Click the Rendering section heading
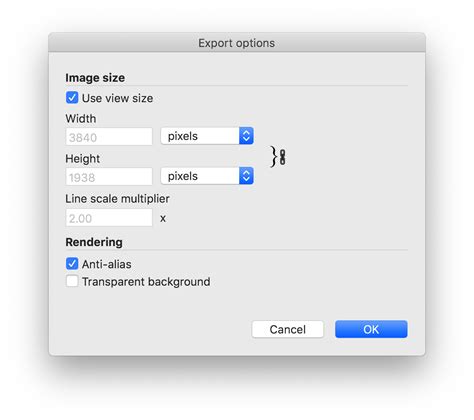 pyautogui.click(x=94, y=242)
